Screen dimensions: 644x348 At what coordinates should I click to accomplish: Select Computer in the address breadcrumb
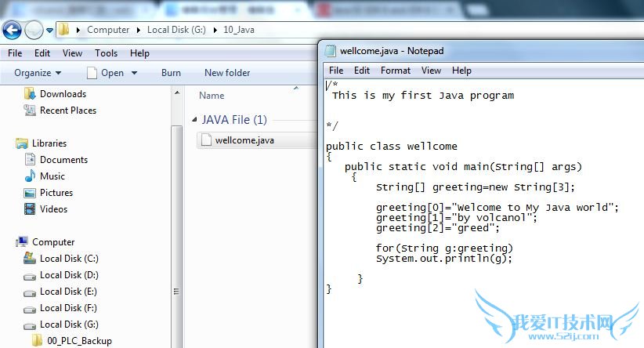tap(108, 30)
